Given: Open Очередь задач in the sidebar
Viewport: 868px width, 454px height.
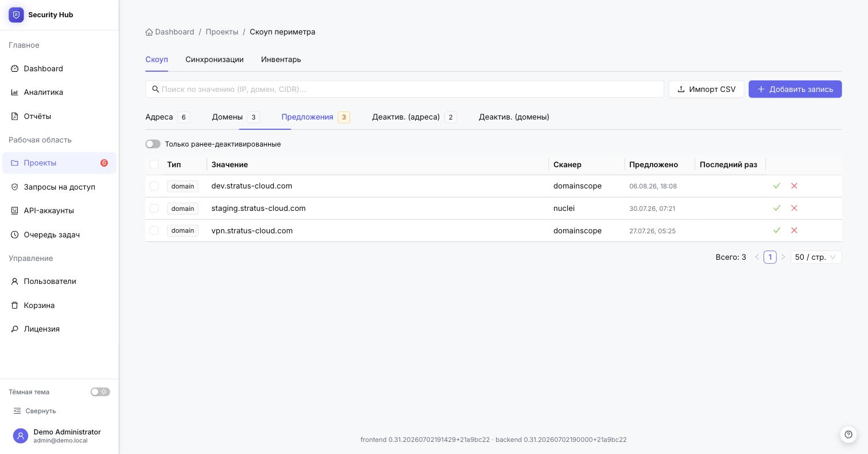Looking at the screenshot, I should pyautogui.click(x=60, y=235).
